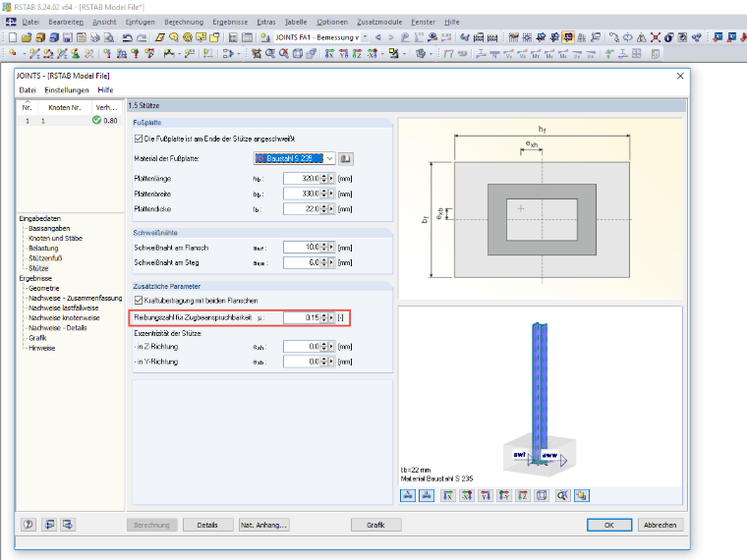Click the arrow button beside in Z-Richtung value
Screen dimensions: 747x560
331,347
